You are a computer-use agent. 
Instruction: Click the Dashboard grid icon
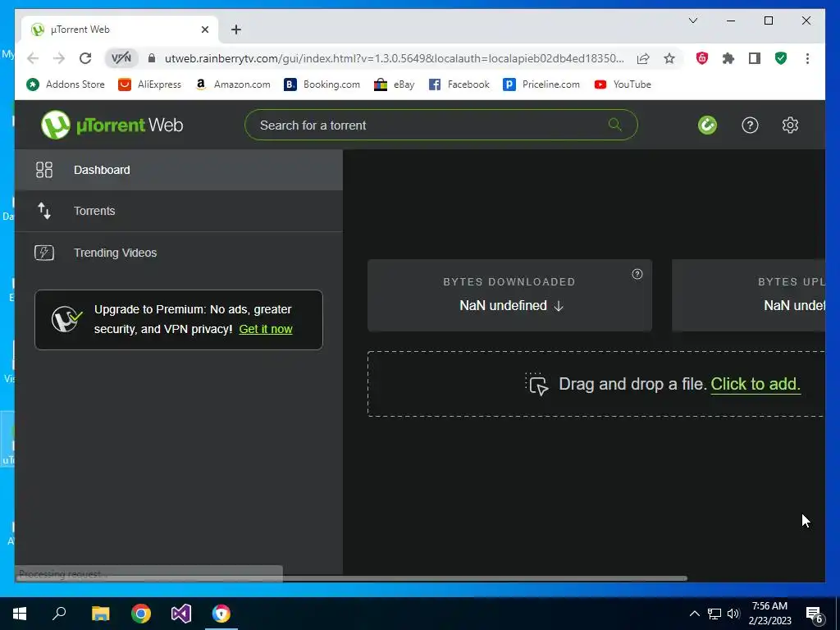(44, 170)
